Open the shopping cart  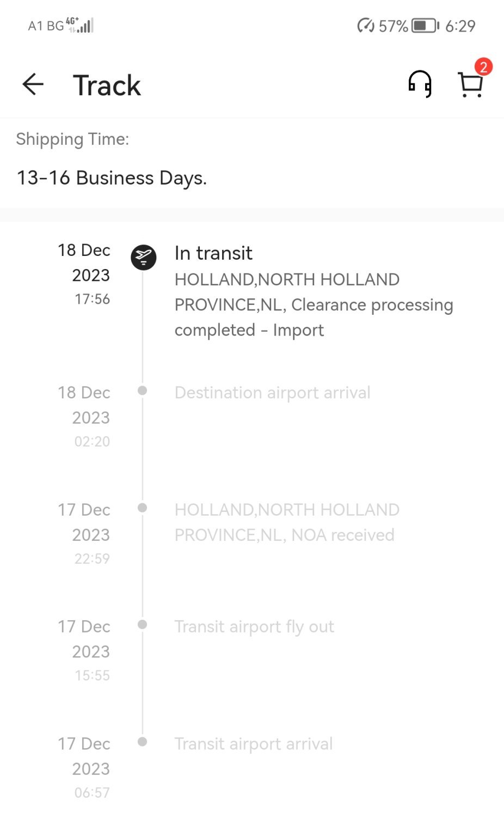(470, 86)
